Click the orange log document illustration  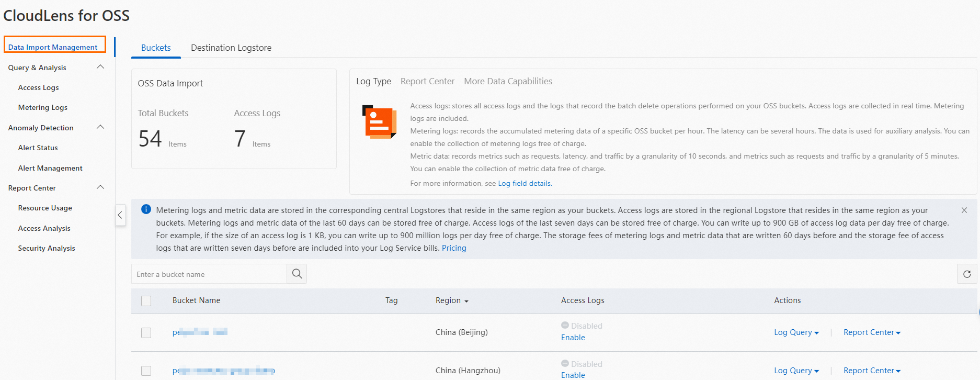tap(379, 122)
